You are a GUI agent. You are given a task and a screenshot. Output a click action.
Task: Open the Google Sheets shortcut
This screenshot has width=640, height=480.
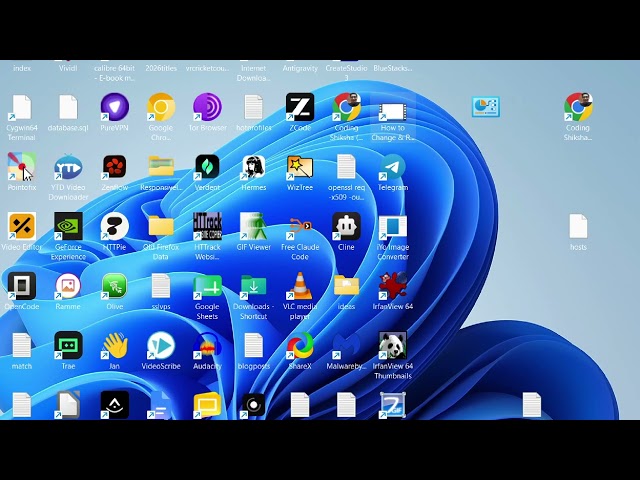(x=207, y=286)
